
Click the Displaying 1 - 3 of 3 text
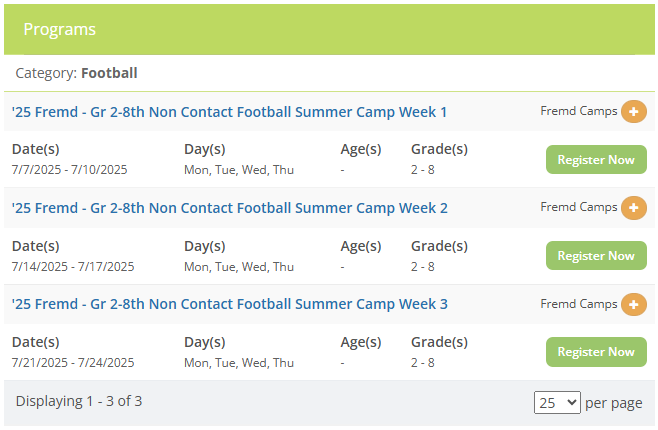[79, 401]
